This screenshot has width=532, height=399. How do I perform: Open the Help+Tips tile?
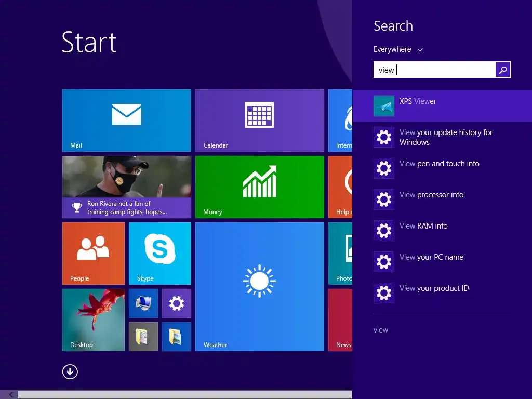[x=340, y=187]
